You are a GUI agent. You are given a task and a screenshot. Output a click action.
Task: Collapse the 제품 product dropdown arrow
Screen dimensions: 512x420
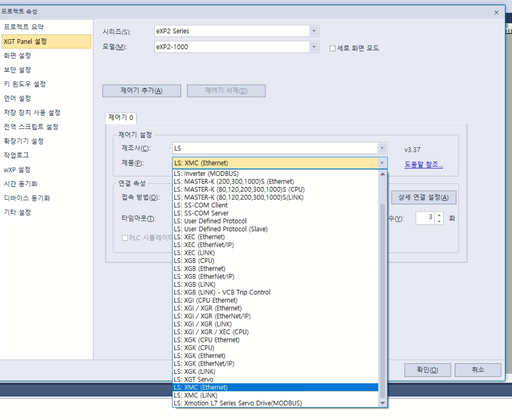(x=382, y=163)
